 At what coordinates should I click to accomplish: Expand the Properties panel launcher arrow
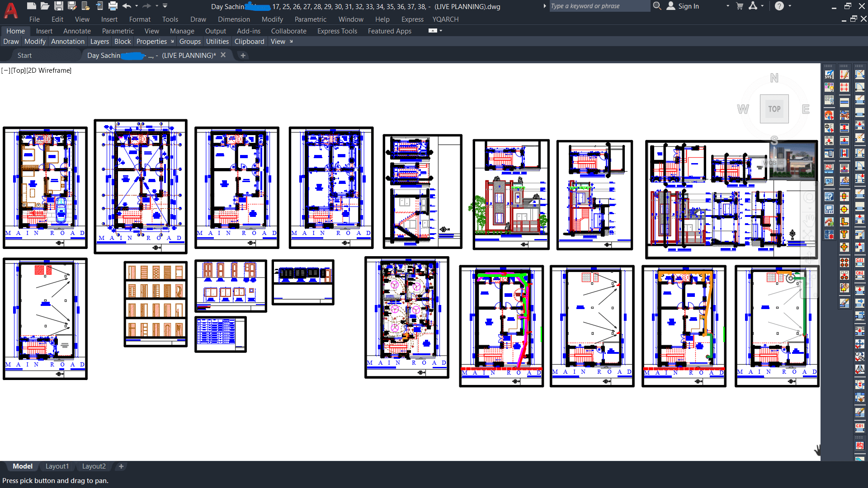[x=172, y=42]
